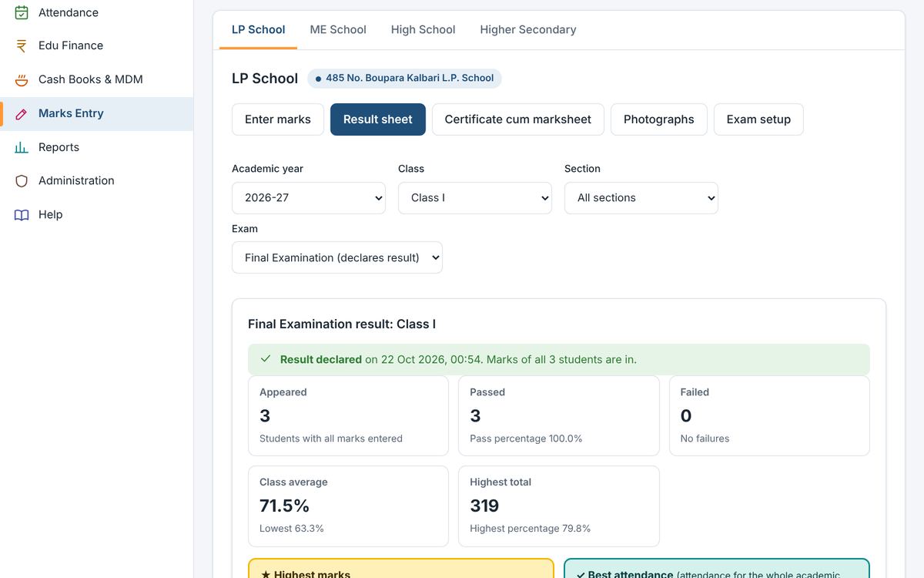The height and width of the screenshot is (578, 924).
Task: Go to Cash Books & MDM
Action: [97, 79]
